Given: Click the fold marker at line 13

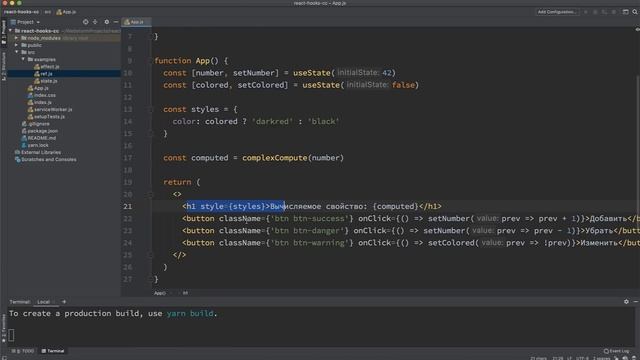Looking at the screenshot, I should [150, 109].
